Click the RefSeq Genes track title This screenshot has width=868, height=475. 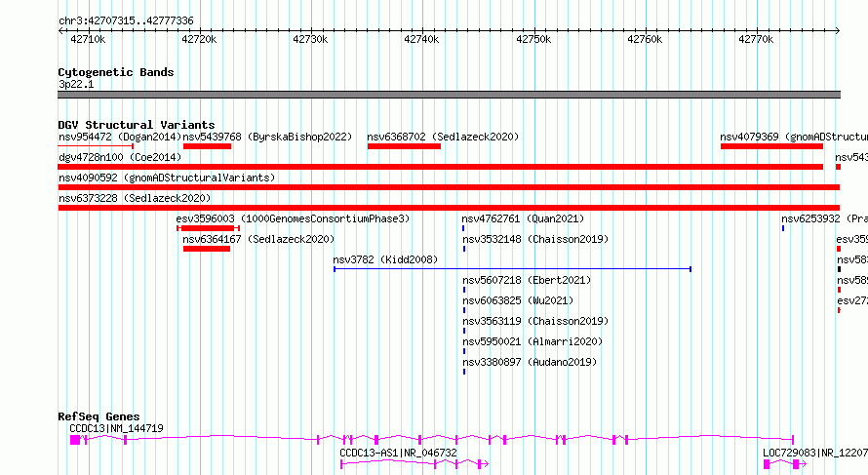99,416
